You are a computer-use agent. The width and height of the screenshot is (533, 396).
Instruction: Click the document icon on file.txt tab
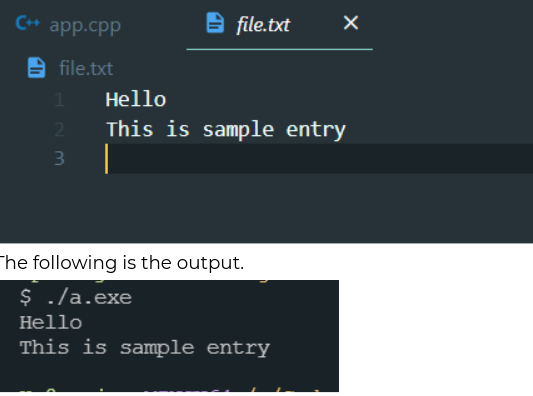(x=215, y=23)
